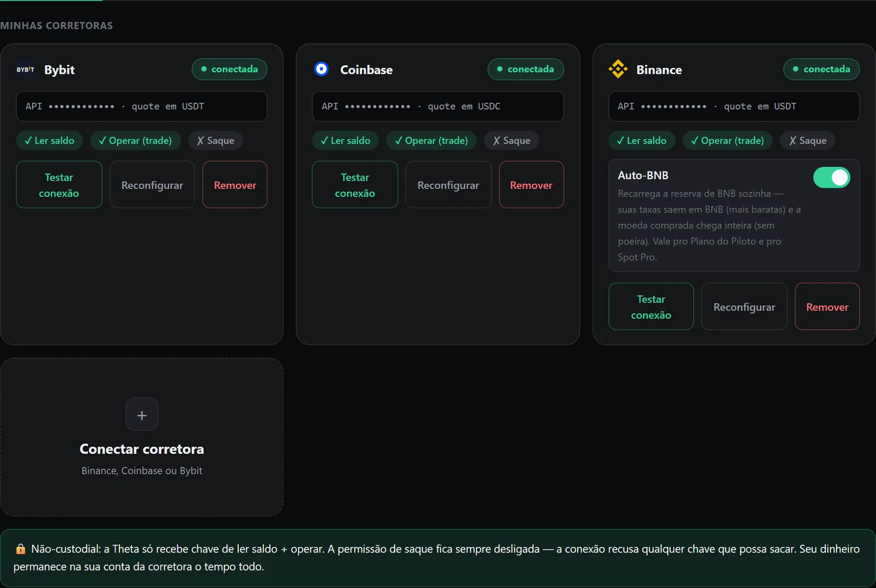The width and height of the screenshot is (876, 588).
Task: Click the Auto-BNB description starting "Recarrega a reserva"
Action: point(710,225)
